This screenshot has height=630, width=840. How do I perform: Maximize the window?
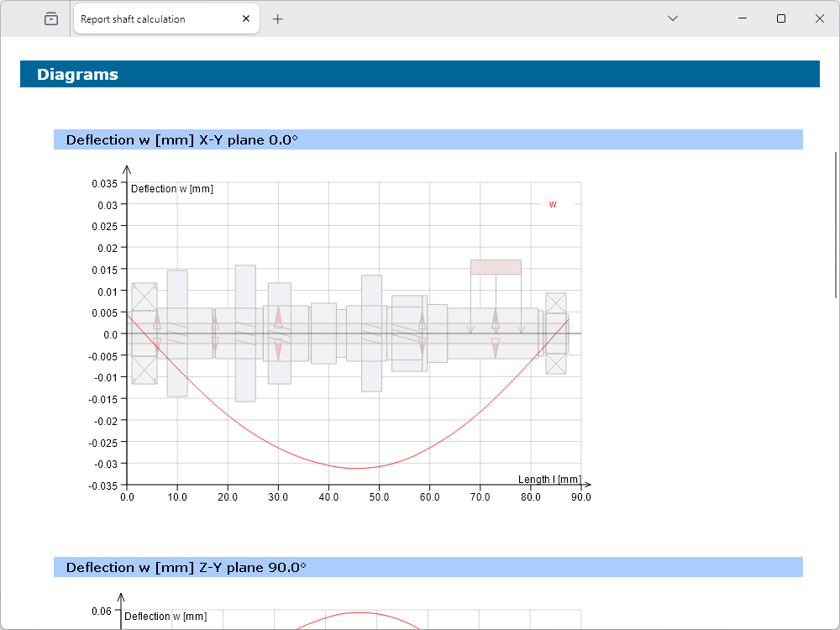(781, 18)
